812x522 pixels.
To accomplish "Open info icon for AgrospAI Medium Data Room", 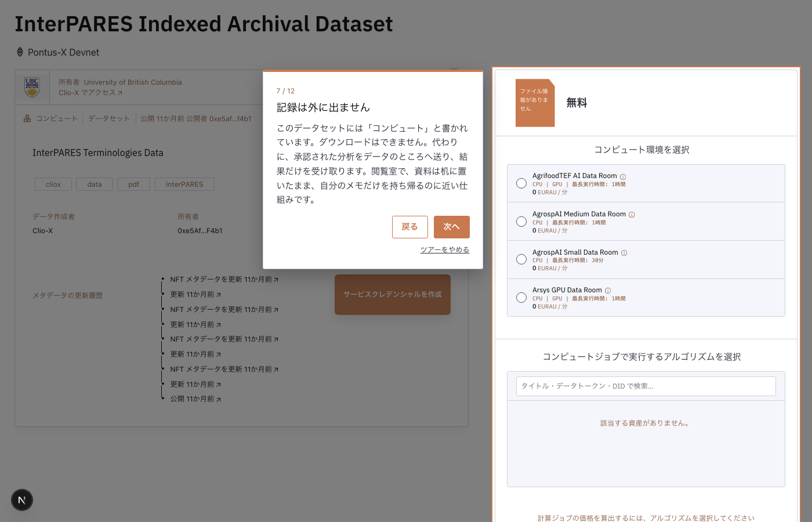I will click(632, 215).
